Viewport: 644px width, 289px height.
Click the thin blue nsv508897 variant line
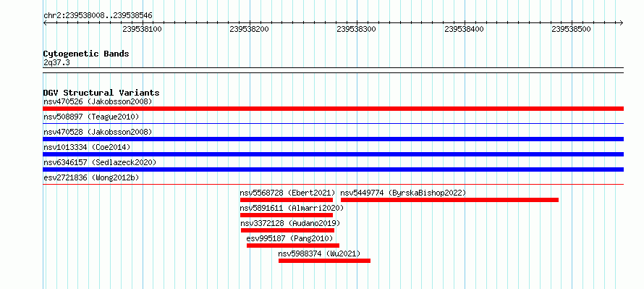(x=333, y=123)
